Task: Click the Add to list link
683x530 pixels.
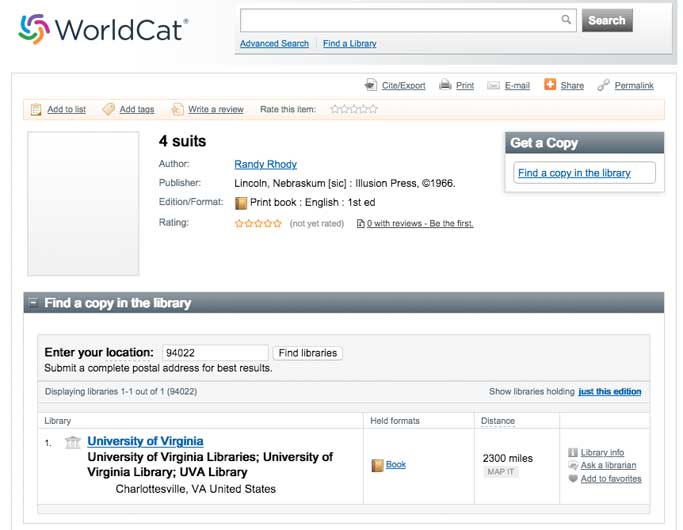Action: pos(66,109)
